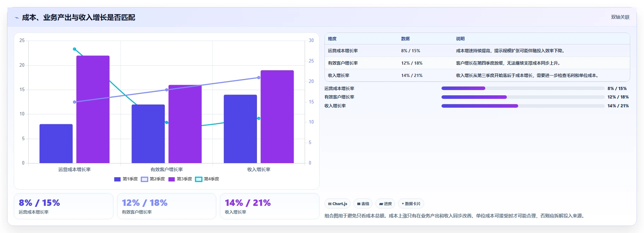The width and height of the screenshot is (644, 233).
Task: Toggle the 第4季度 legend item
Action: (x=207, y=179)
